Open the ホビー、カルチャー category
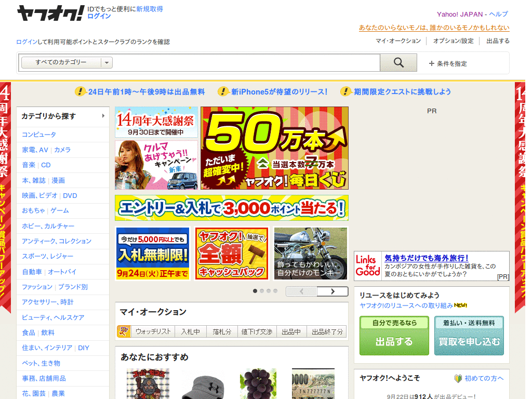This screenshot has width=532, height=399. point(48,225)
